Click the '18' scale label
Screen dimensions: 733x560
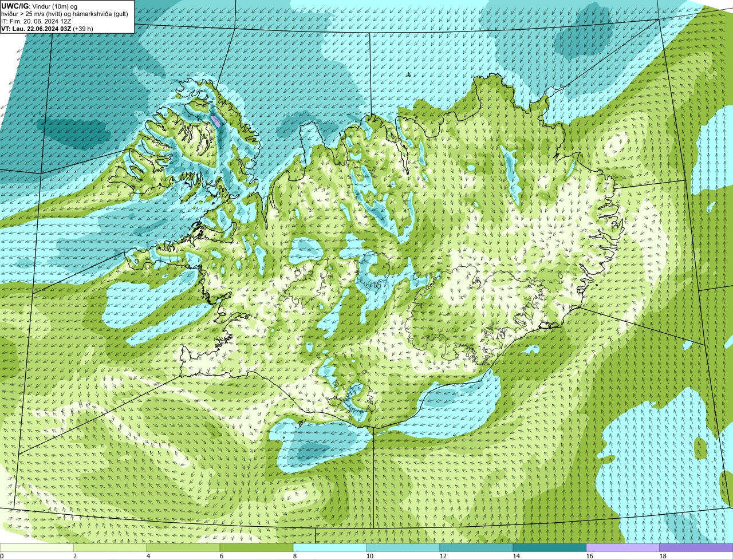point(663,556)
